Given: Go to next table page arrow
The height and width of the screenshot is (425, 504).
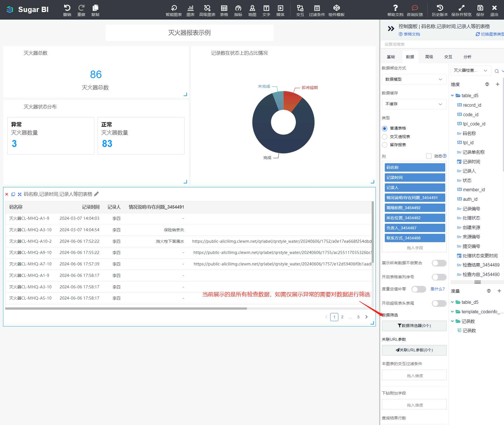Looking at the screenshot, I should tap(366, 317).
